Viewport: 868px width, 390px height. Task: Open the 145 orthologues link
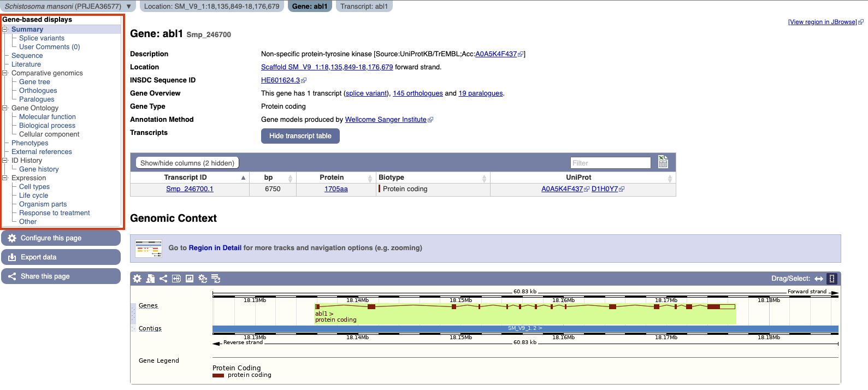tap(417, 93)
